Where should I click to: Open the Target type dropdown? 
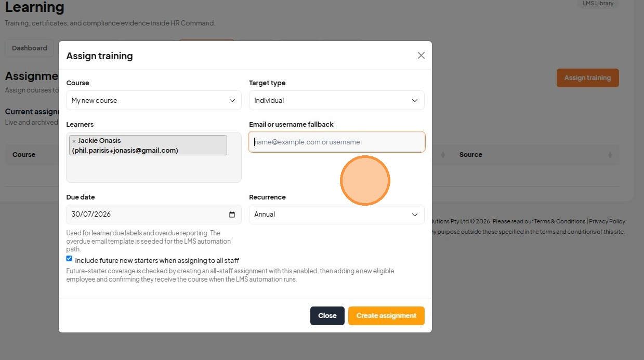coord(337,100)
